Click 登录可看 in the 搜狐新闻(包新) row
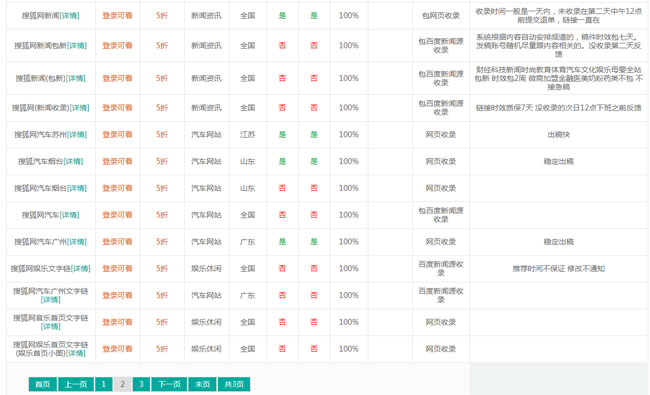This screenshot has height=395, width=650. [x=117, y=78]
